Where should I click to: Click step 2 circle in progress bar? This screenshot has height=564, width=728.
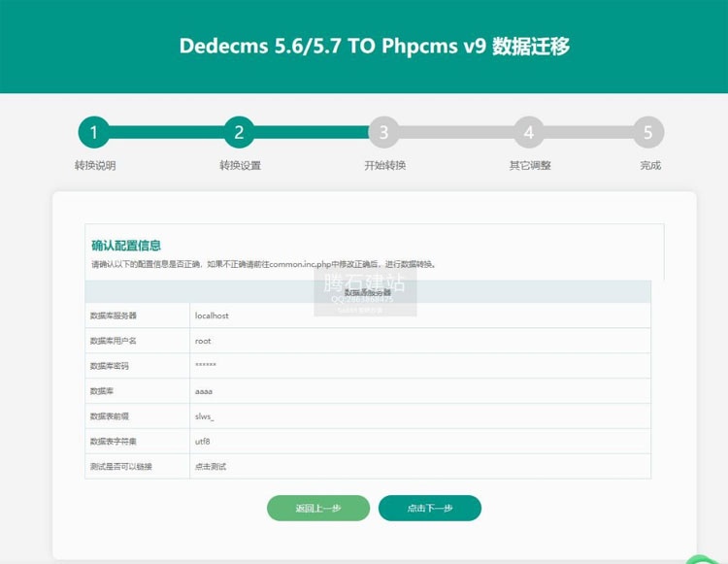pos(239,132)
